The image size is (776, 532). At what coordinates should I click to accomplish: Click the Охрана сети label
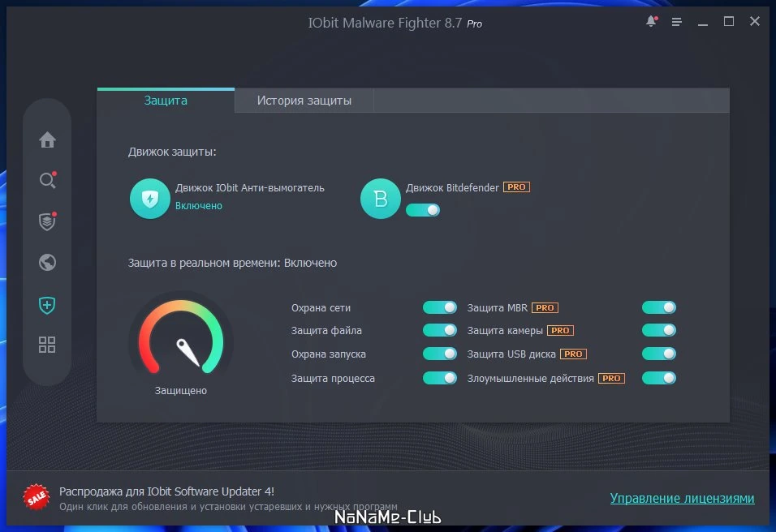(x=321, y=307)
